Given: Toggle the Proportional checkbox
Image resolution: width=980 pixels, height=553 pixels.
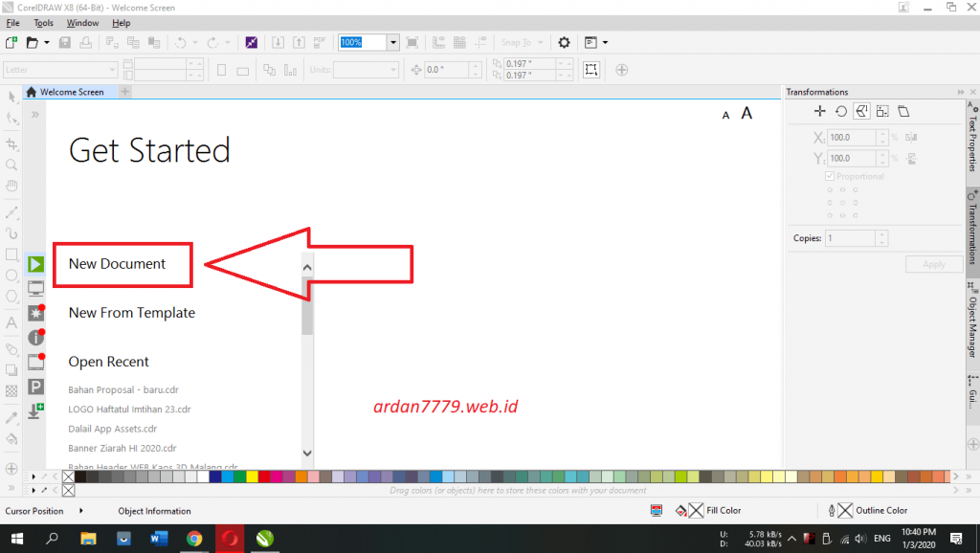Looking at the screenshot, I should [x=830, y=176].
